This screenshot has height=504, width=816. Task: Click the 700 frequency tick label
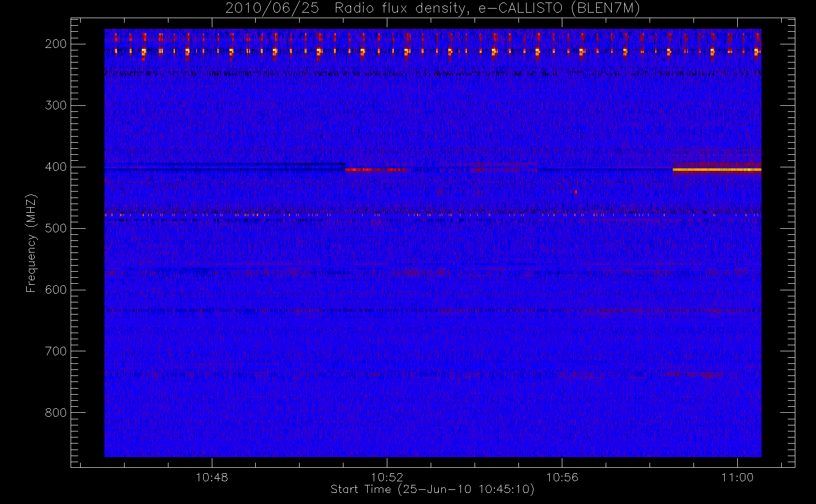coord(55,351)
